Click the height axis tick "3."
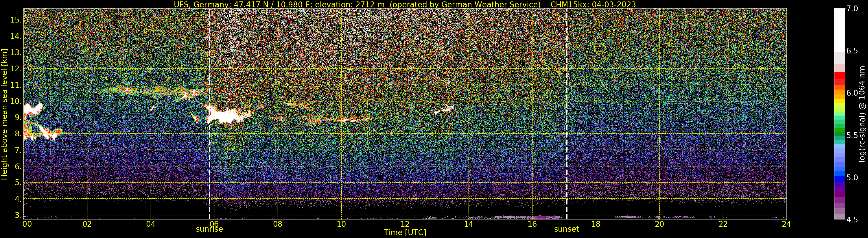 18,215
